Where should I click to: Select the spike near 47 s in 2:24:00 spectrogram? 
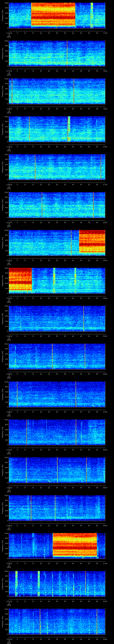point(84,318)
